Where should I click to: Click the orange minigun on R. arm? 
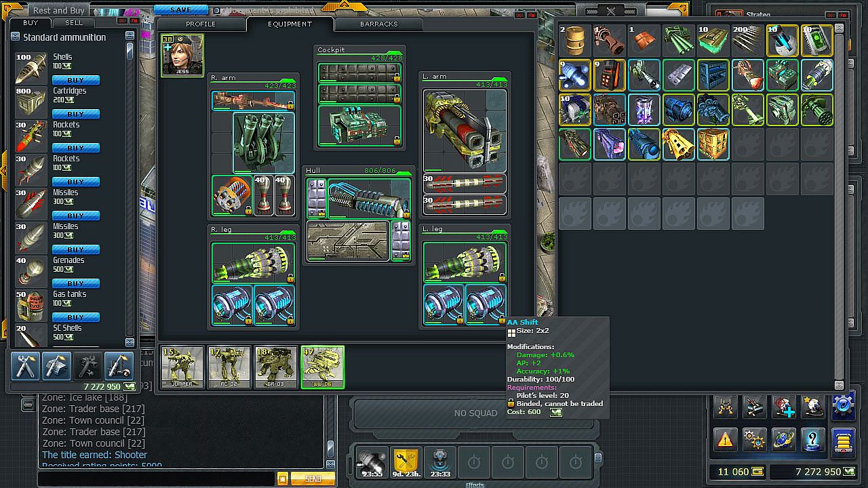(232, 195)
